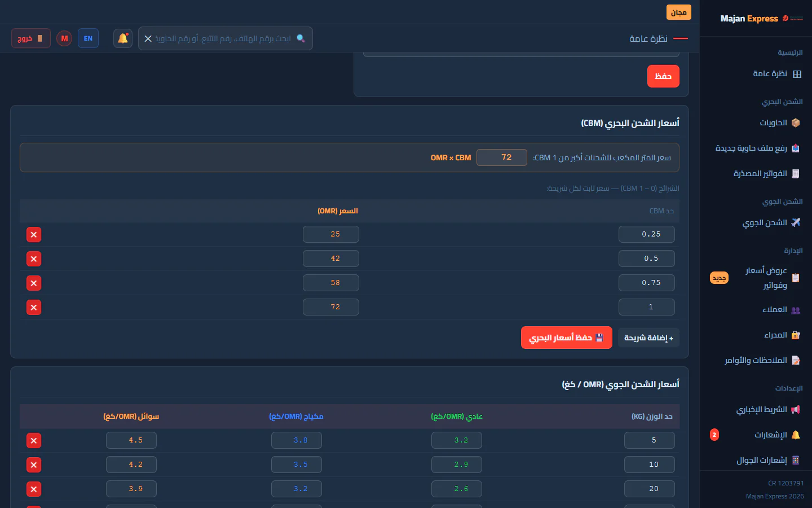Image resolution: width=812 pixels, height=508 pixels.
Task: Log out using the خروج button
Action: tap(31, 38)
